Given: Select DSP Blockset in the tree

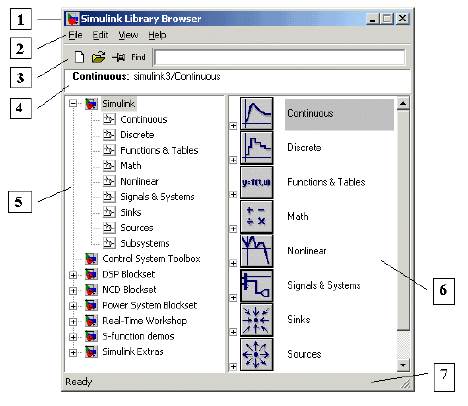Looking at the screenshot, I should point(129,274).
